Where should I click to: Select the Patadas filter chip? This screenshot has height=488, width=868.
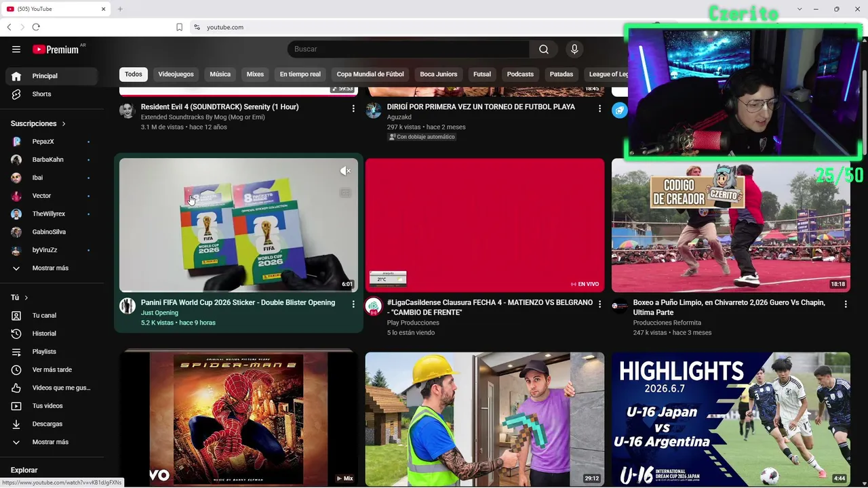(x=561, y=75)
